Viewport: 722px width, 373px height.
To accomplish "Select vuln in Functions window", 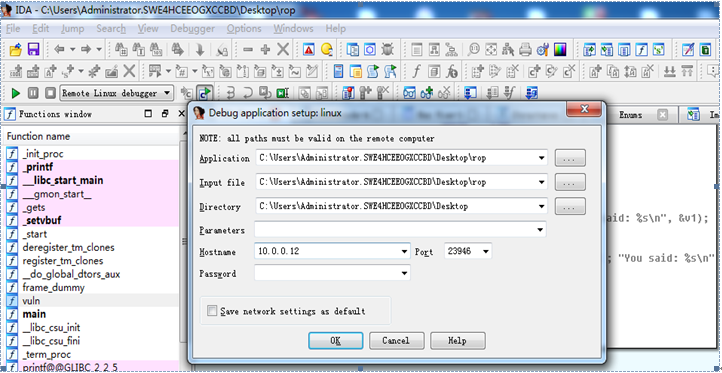I will (31, 301).
